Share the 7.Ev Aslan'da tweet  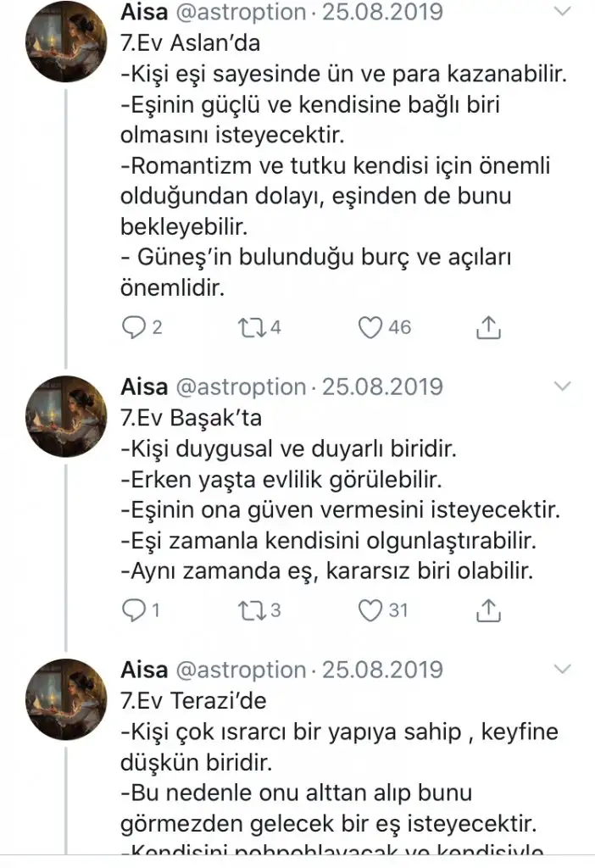coord(490,327)
